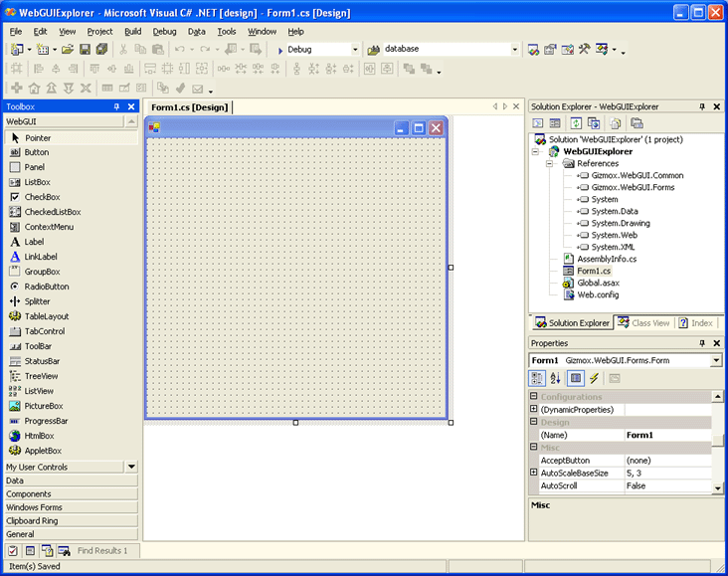Open the File menu
This screenshot has width=728, height=576.
point(15,32)
